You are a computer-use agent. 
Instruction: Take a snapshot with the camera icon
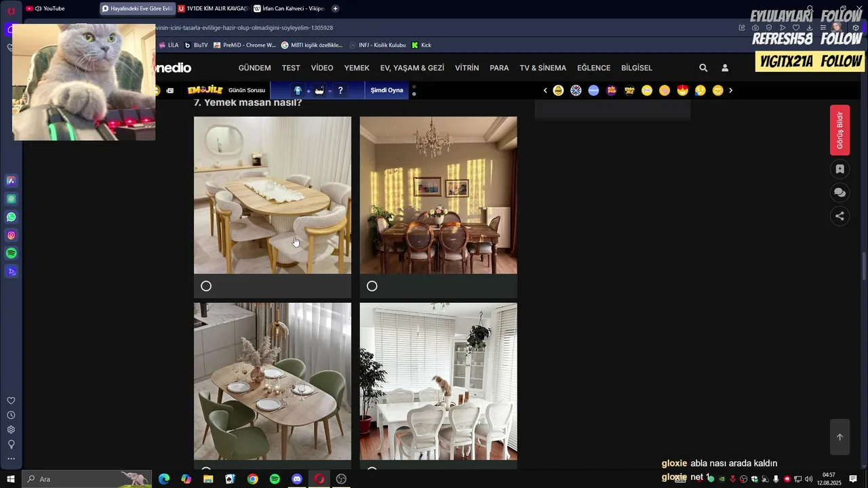(755, 28)
